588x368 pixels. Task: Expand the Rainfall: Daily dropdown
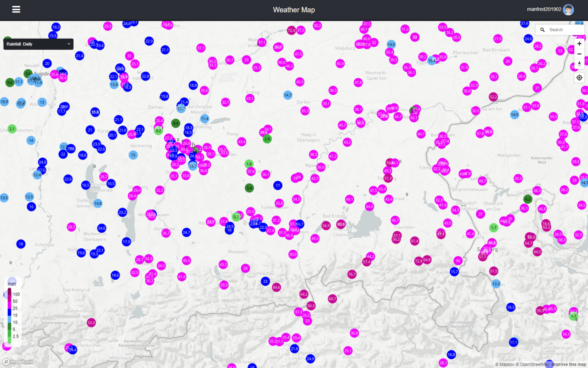click(x=38, y=44)
